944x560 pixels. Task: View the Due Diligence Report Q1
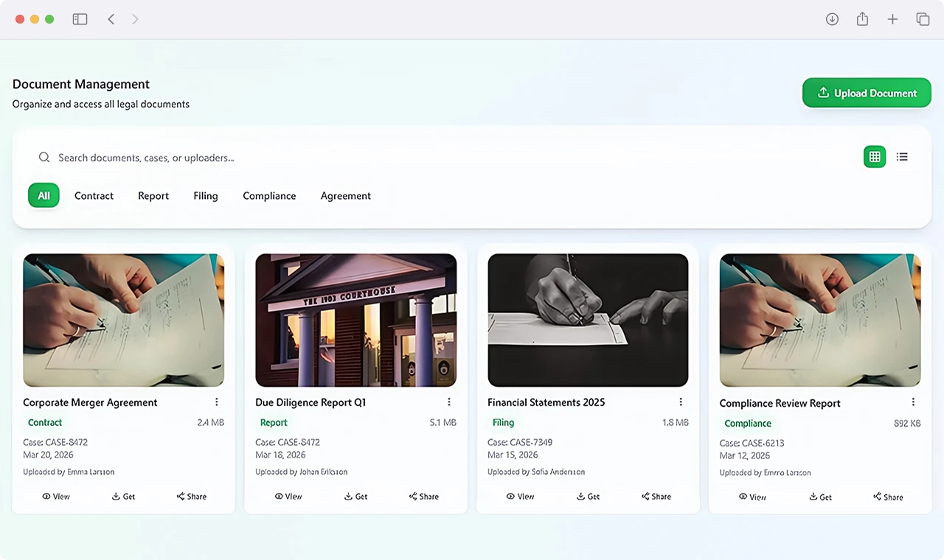pyautogui.click(x=288, y=497)
